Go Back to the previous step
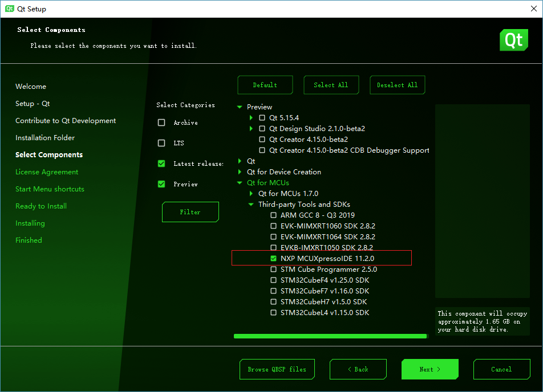543x392 pixels. [358, 369]
